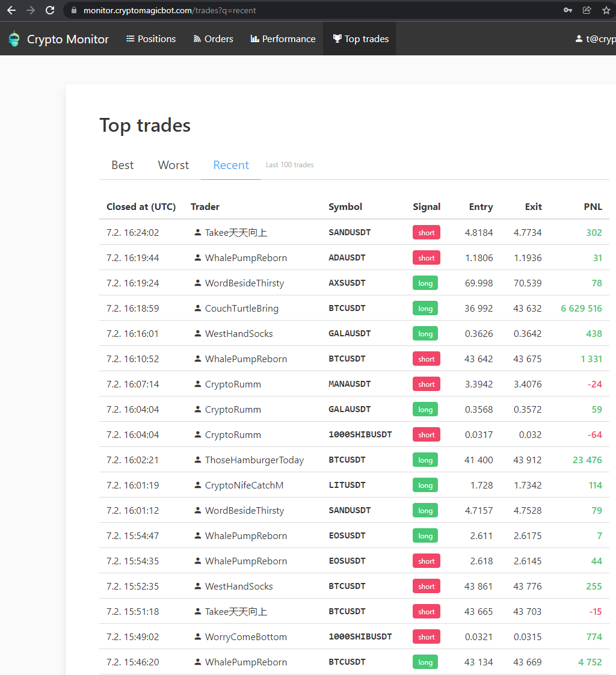
Task: Click the Symbol column header
Action: pos(345,206)
